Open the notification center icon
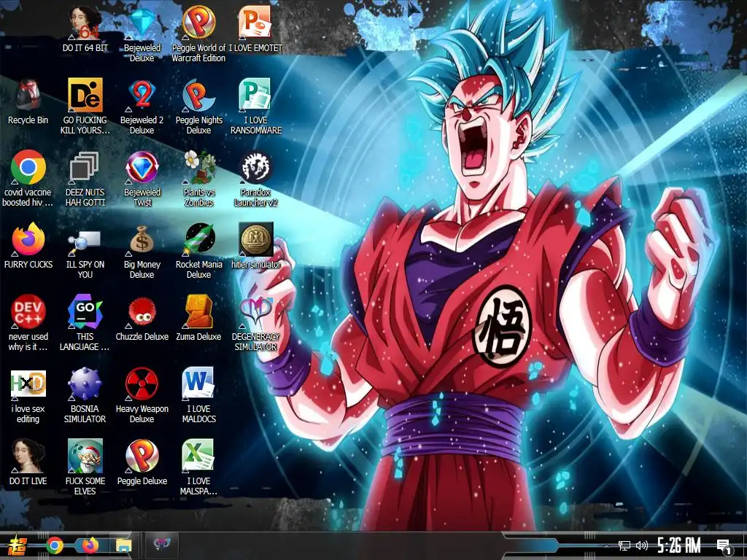The width and height of the screenshot is (747, 560). coord(724,547)
